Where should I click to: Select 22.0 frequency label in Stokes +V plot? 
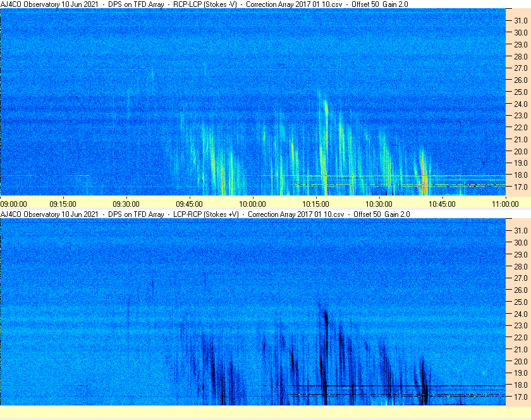521,337
